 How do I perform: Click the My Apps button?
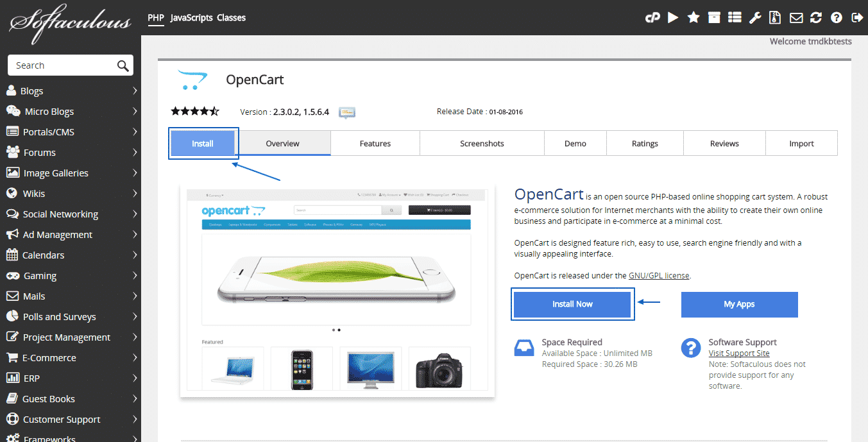pos(739,304)
